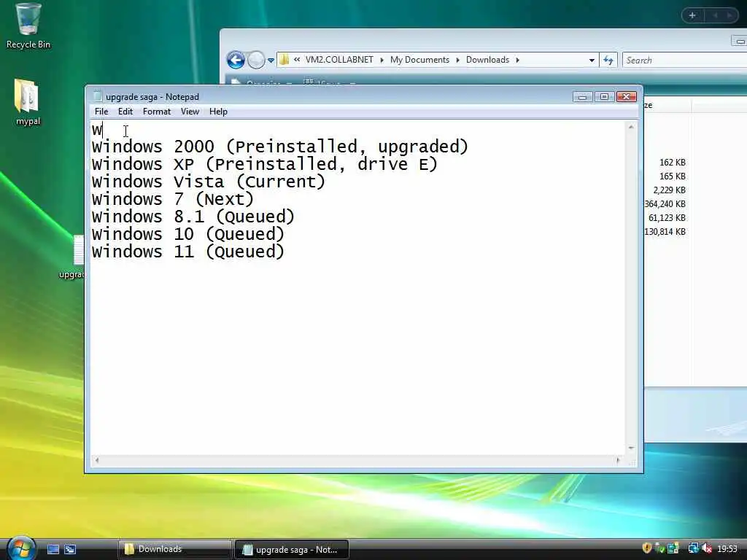Select the mypal folder on the desktop
This screenshot has height=560, width=747.
point(28,102)
